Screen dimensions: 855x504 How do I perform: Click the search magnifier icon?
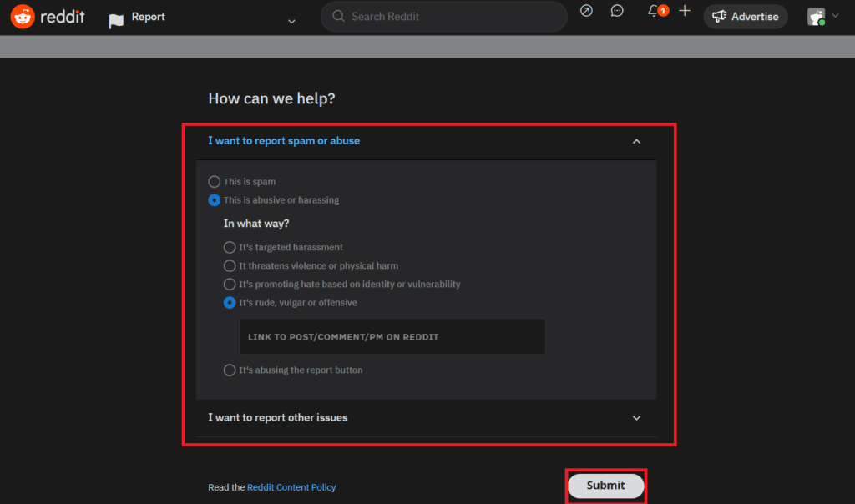338,17
